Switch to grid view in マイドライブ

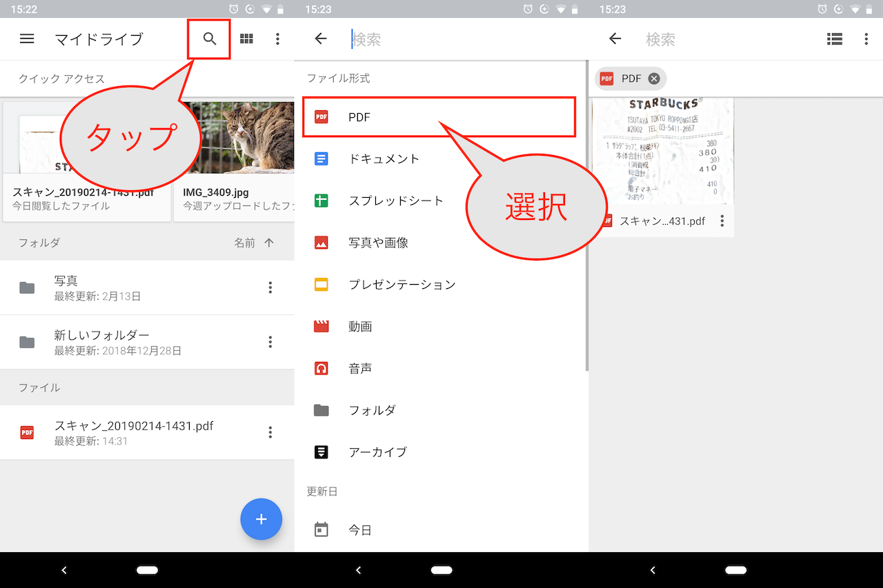coord(246,39)
